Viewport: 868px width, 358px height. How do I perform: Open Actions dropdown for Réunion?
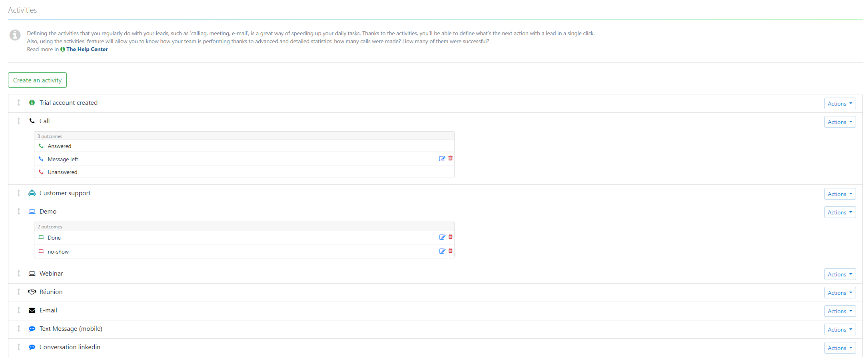pyautogui.click(x=840, y=293)
